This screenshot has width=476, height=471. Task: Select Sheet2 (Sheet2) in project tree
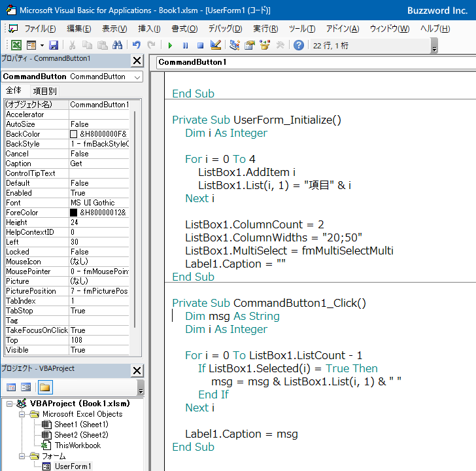[x=81, y=435]
